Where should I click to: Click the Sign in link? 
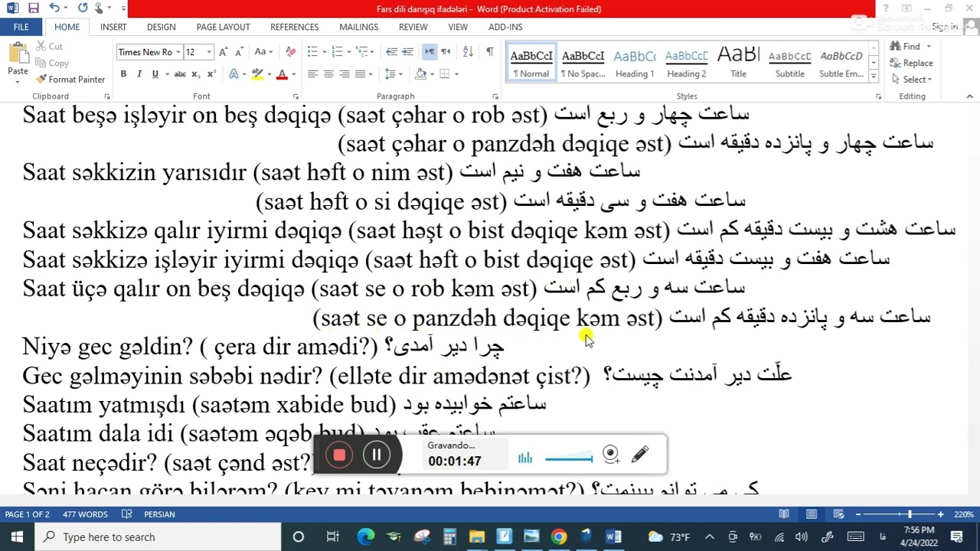(x=944, y=27)
